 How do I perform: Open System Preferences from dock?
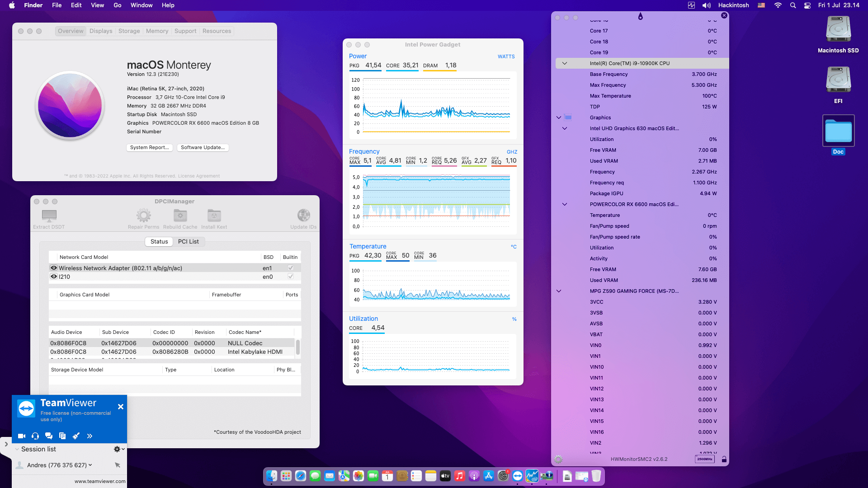(503, 476)
